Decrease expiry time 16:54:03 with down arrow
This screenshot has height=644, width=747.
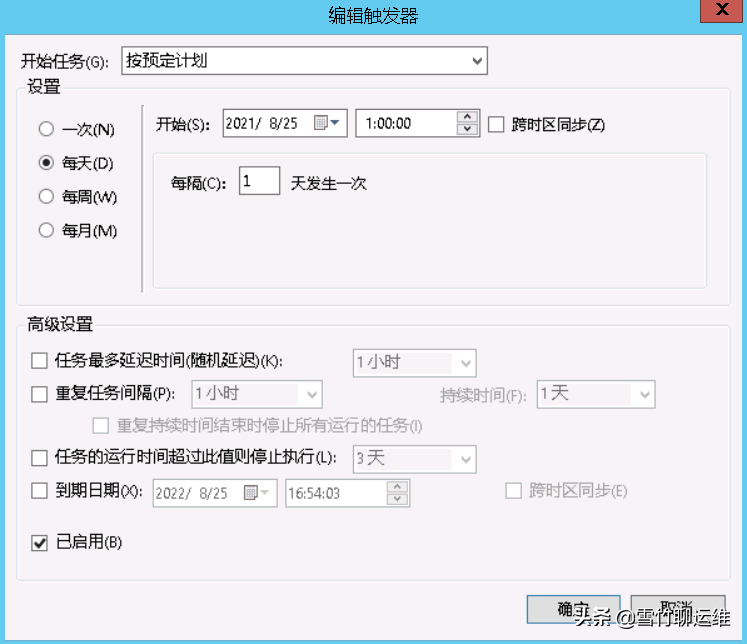point(397,499)
